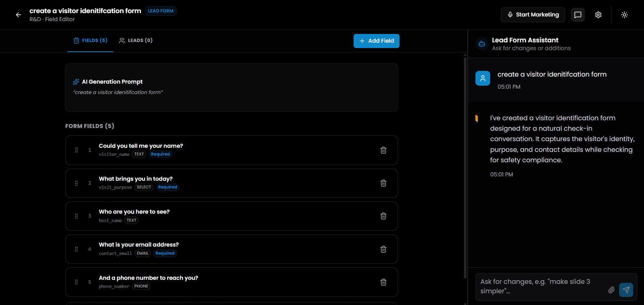Click the user avatar in chat

tap(483, 78)
